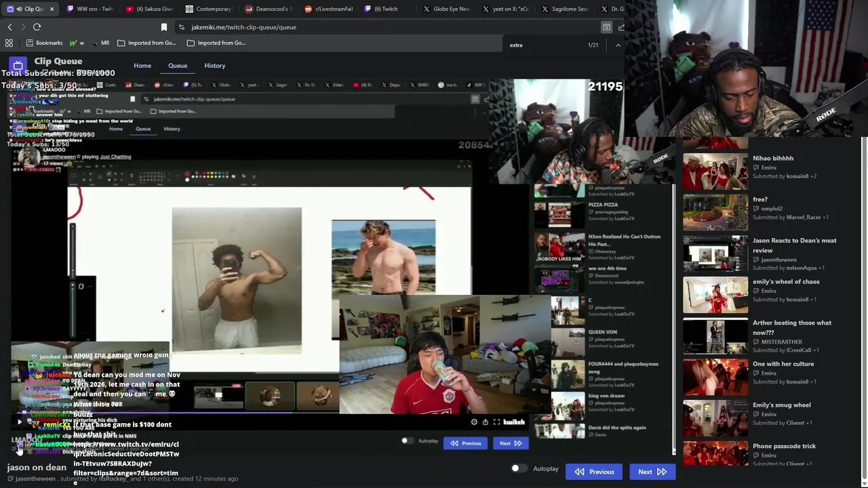Toggle the Autoplay switch beside the Previous button

click(519, 468)
